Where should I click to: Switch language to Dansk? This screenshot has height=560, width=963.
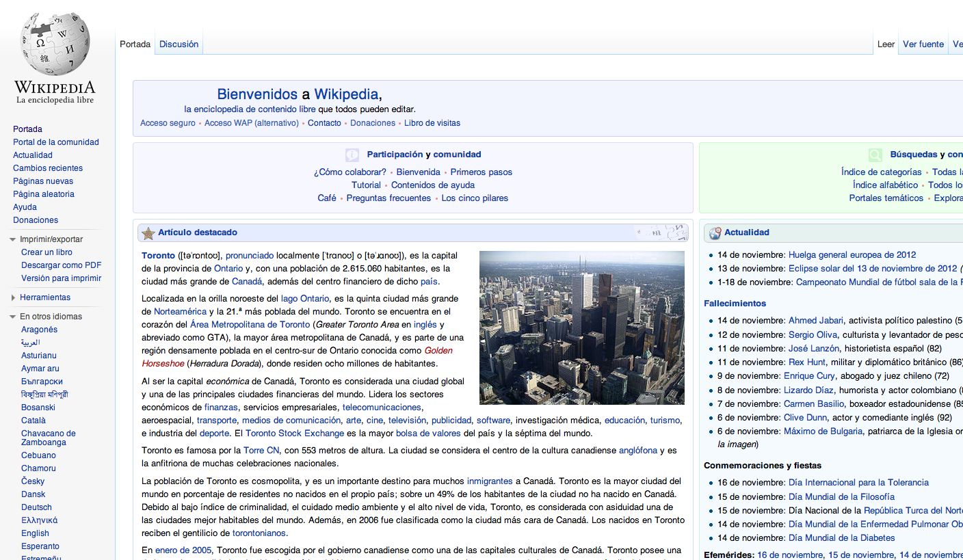point(34,494)
